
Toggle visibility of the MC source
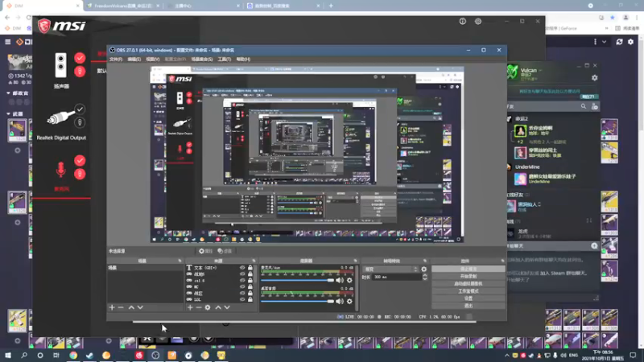click(242, 287)
